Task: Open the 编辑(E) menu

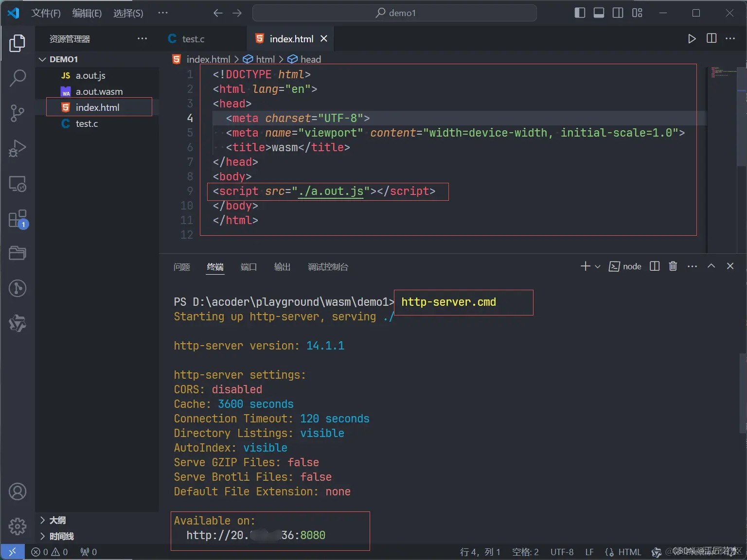Action: click(x=87, y=13)
